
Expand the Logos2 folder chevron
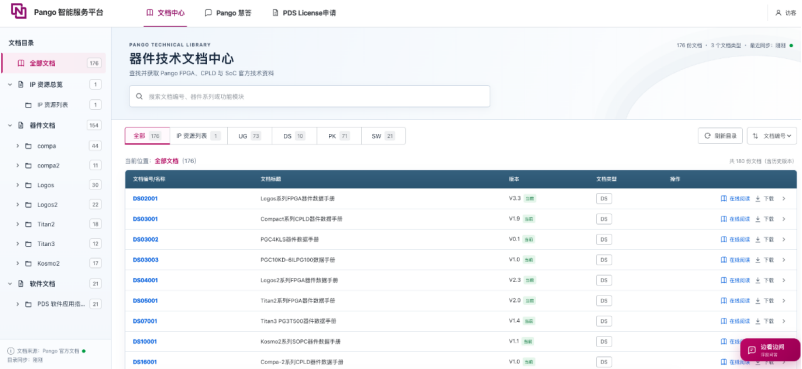coord(17,205)
